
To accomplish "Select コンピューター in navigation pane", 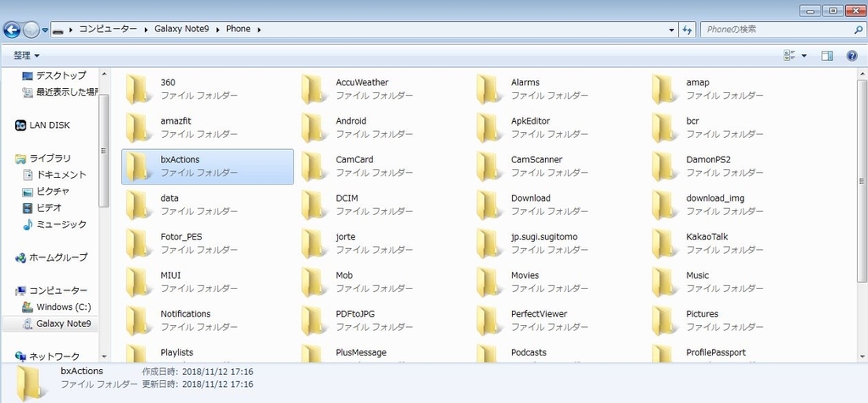I will pyautogui.click(x=51, y=290).
